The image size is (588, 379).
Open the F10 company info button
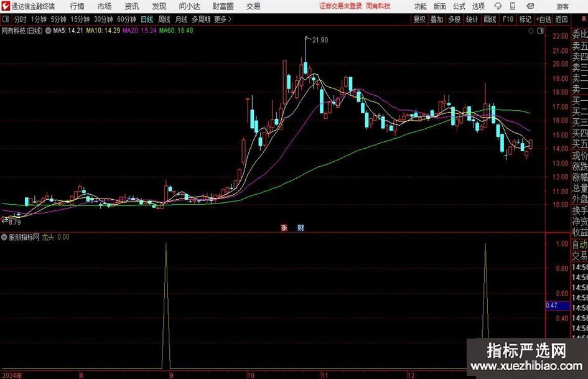508,19
